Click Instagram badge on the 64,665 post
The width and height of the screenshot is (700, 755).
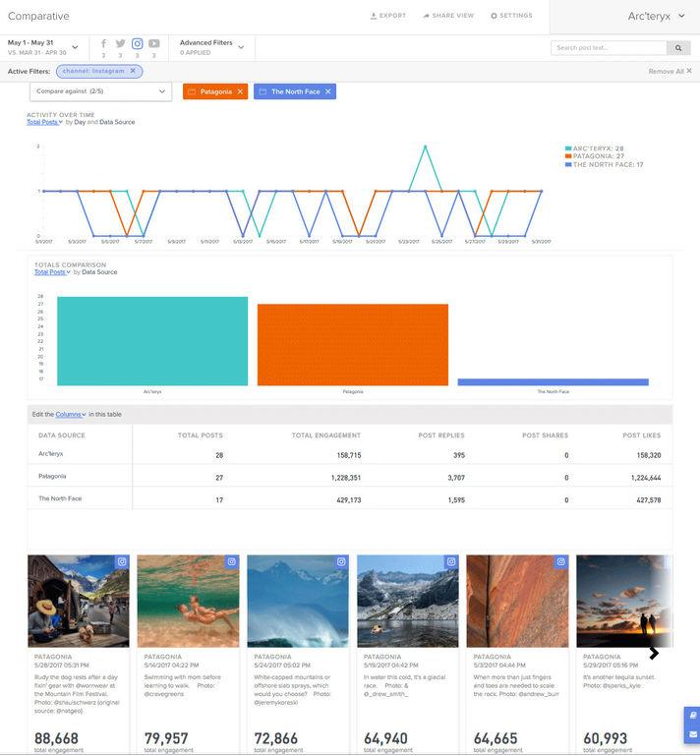pyautogui.click(x=561, y=562)
